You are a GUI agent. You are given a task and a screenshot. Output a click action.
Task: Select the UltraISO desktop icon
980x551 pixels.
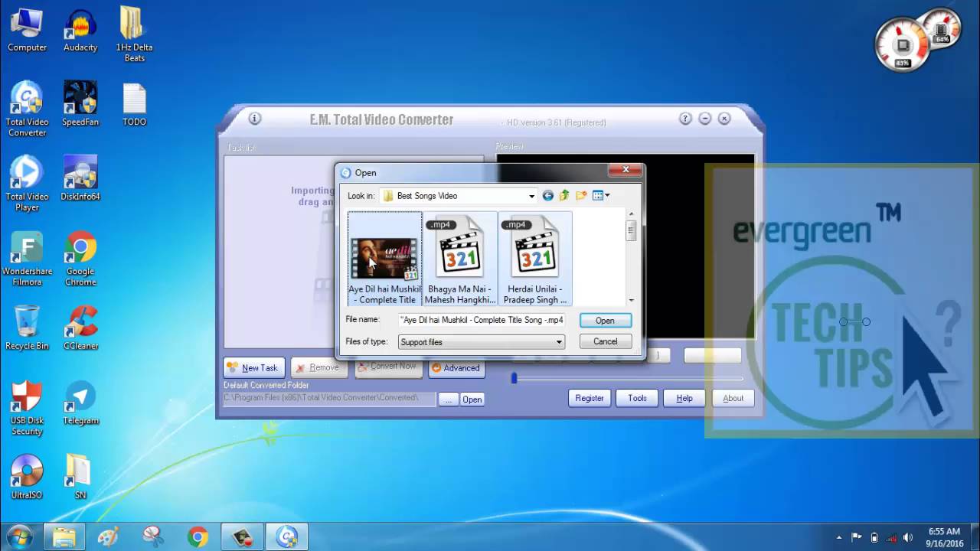coord(27,476)
